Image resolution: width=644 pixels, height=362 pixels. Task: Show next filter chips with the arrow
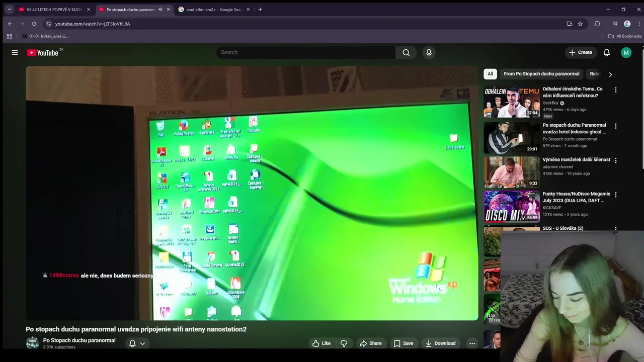(x=610, y=74)
